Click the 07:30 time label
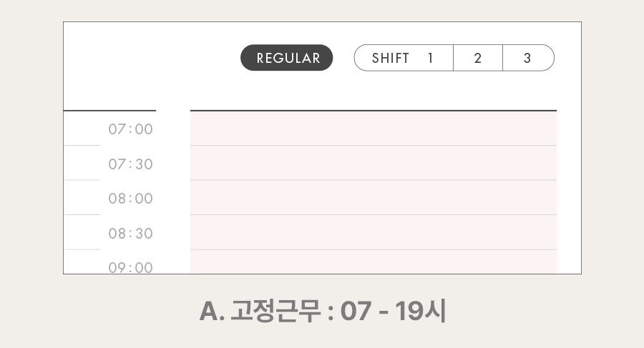The image size is (644, 348). click(x=131, y=164)
